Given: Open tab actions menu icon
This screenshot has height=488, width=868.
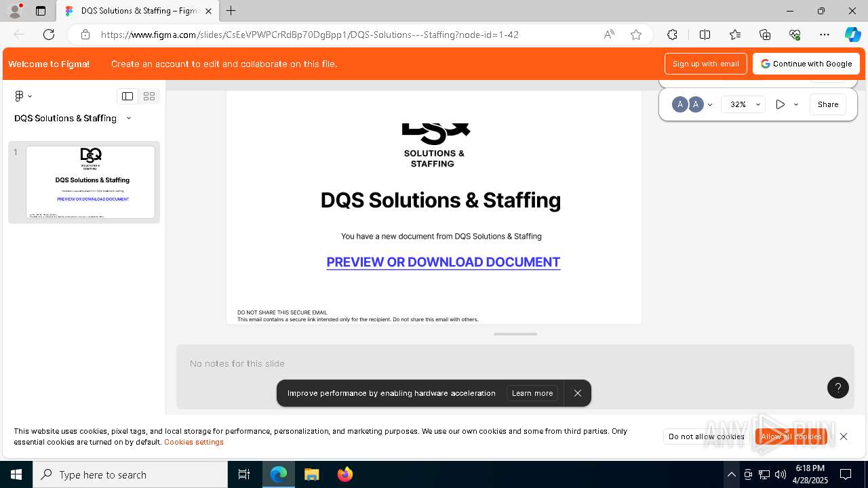Looking at the screenshot, I should [41, 11].
